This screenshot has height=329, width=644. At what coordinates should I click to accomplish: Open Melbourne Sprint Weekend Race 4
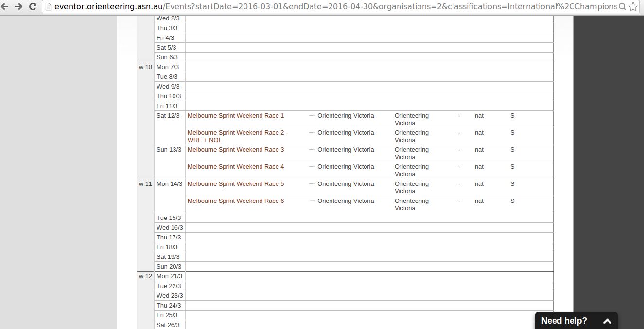(x=236, y=167)
